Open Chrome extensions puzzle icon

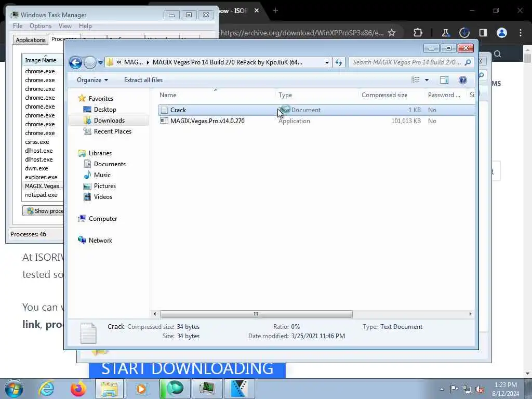click(418, 33)
